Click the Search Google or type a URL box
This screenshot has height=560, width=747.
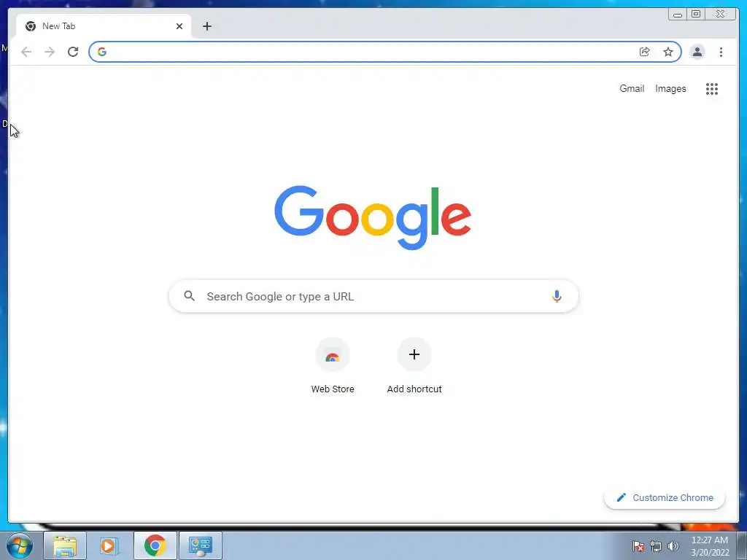[x=373, y=296]
